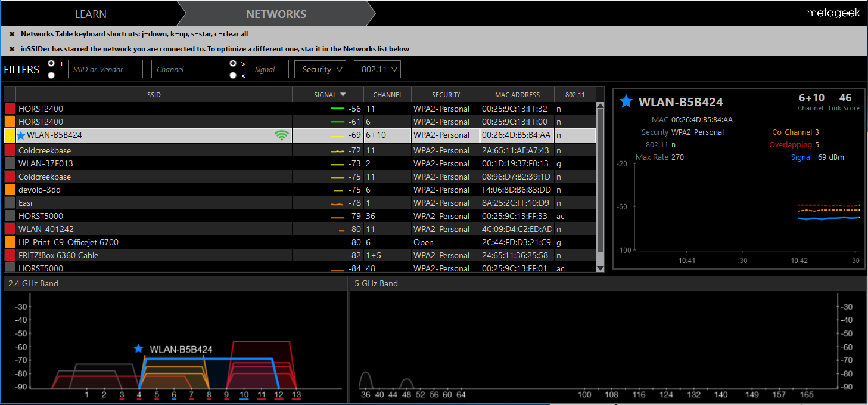Focus the SSID or Vendor filter field
868x405 pixels.
105,69
